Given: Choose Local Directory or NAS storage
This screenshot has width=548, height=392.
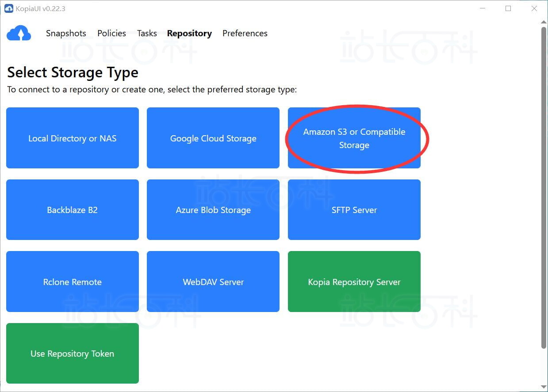Looking at the screenshot, I should [73, 138].
